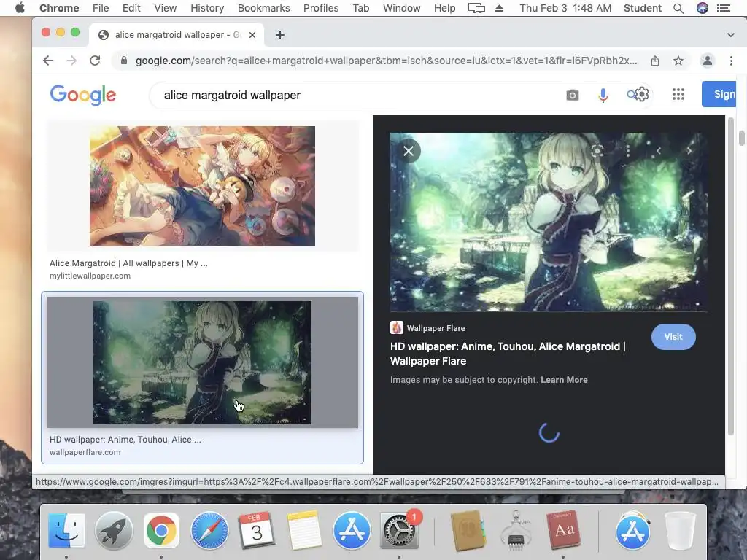The width and height of the screenshot is (747, 560).
Task: Go to next image in preview
Action: [x=689, y=151]
